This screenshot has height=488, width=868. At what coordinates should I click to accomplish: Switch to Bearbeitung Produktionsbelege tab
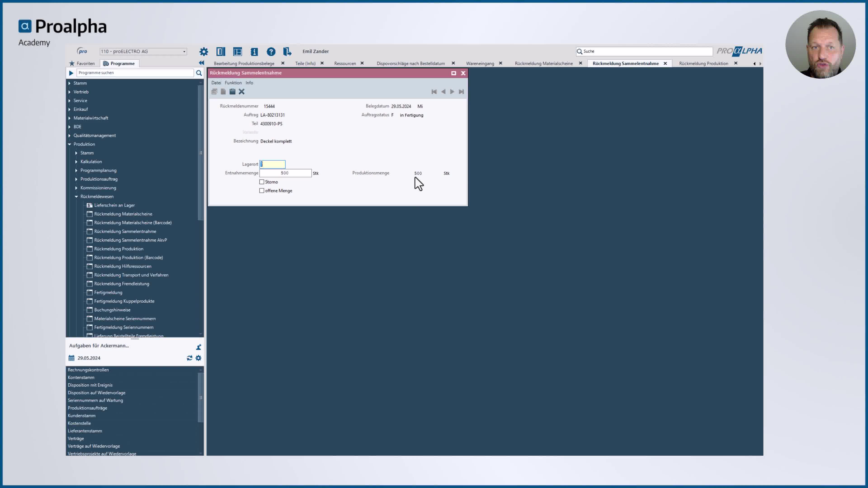(x=244, y=63)
